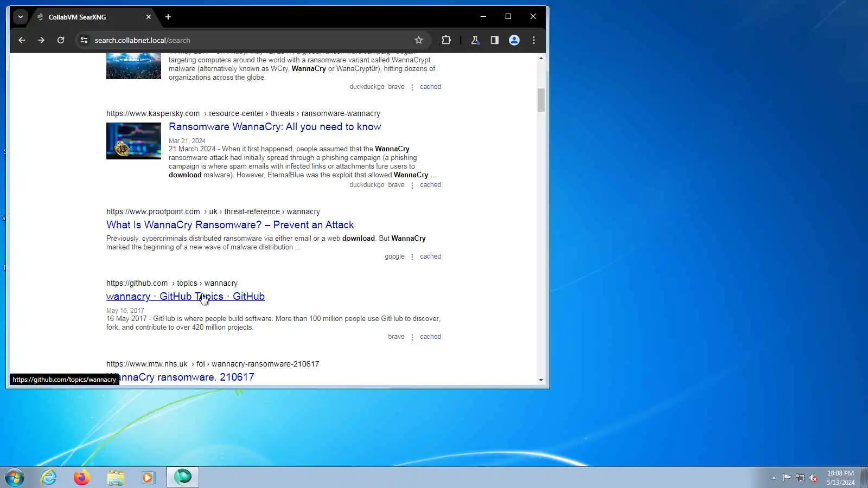This screenshot has height=488, width=868.
Task: Click the https://github.com topics URL line
Action: [x=172, y=283]
